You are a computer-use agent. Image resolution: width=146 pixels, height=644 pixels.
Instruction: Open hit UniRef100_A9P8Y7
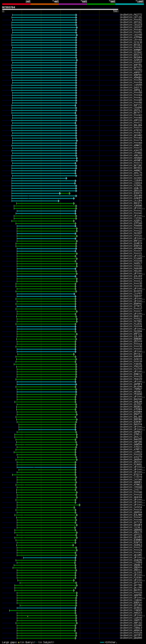131,72
